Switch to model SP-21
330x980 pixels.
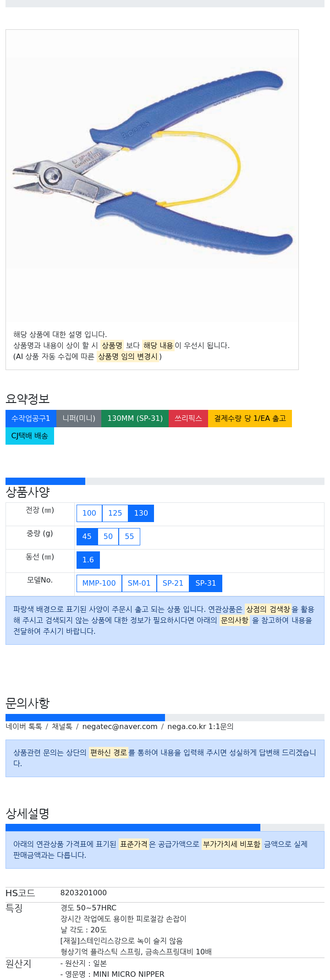173,583
